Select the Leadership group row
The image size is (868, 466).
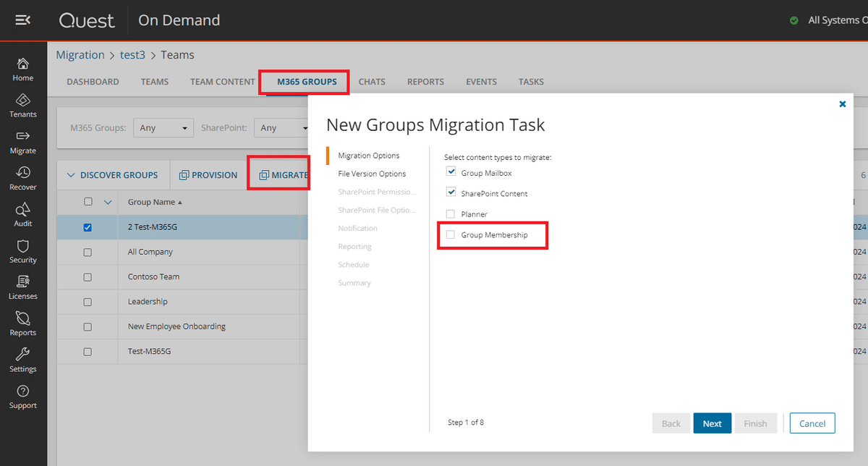[x=148, y=302]
